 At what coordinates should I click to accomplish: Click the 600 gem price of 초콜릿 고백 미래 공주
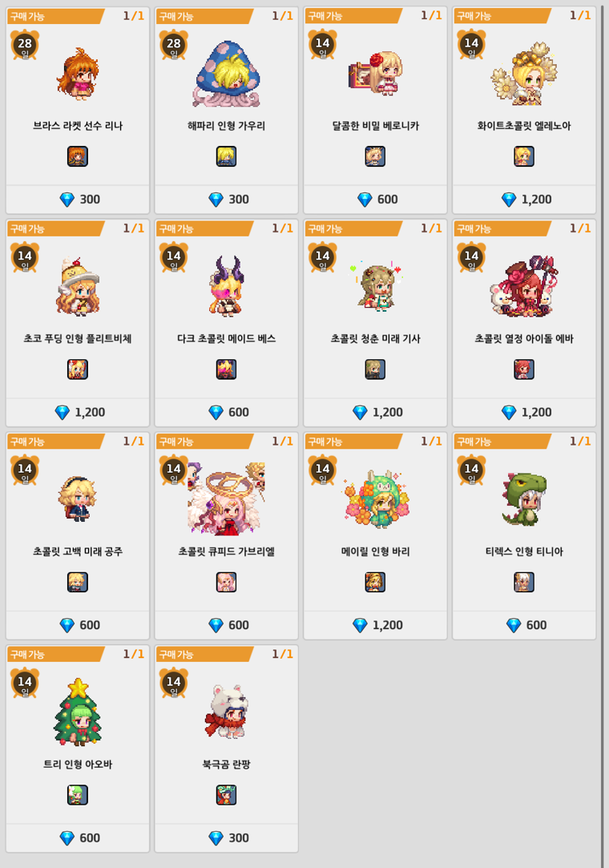point(79,625)
